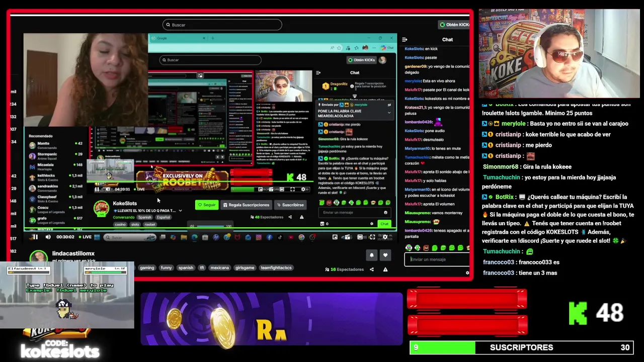Image resolution: width=644 pixels, height=362 pixels.
Task: Switch outer player to theatre mode
Action: [x=360, y=237]
